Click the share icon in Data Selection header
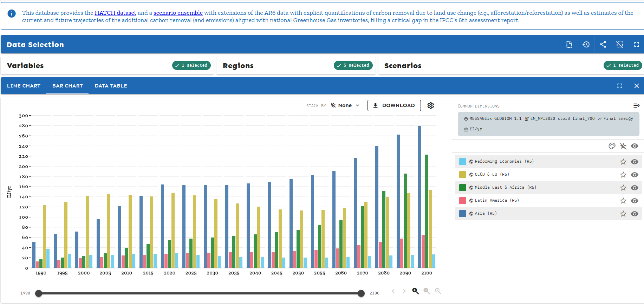 click(x=603, y=45)
